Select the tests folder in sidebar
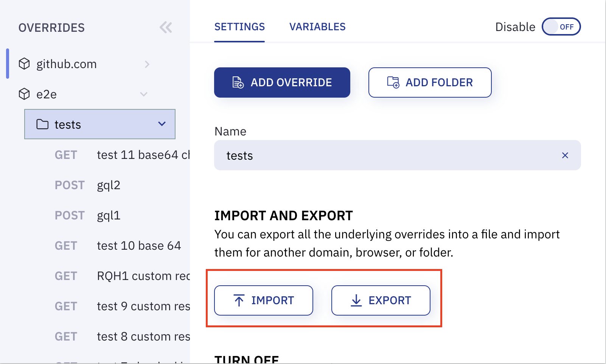The width and height of the screenshot is (606, 364). pos(100,124)
